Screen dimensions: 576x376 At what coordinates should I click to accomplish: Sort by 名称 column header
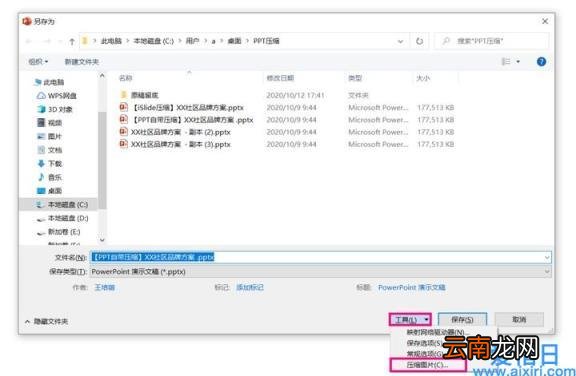[x=126, y=78]
